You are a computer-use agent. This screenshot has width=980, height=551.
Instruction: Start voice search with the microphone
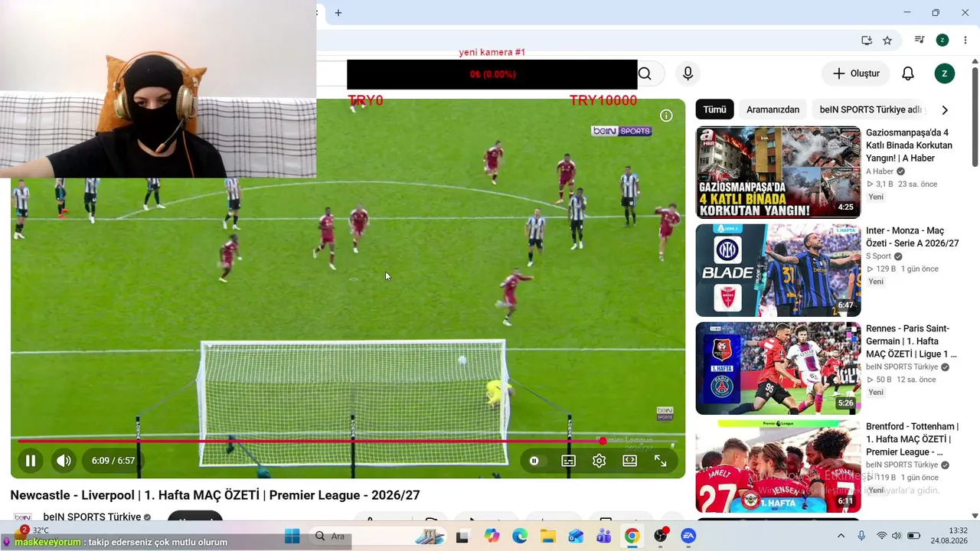[688, 73]
